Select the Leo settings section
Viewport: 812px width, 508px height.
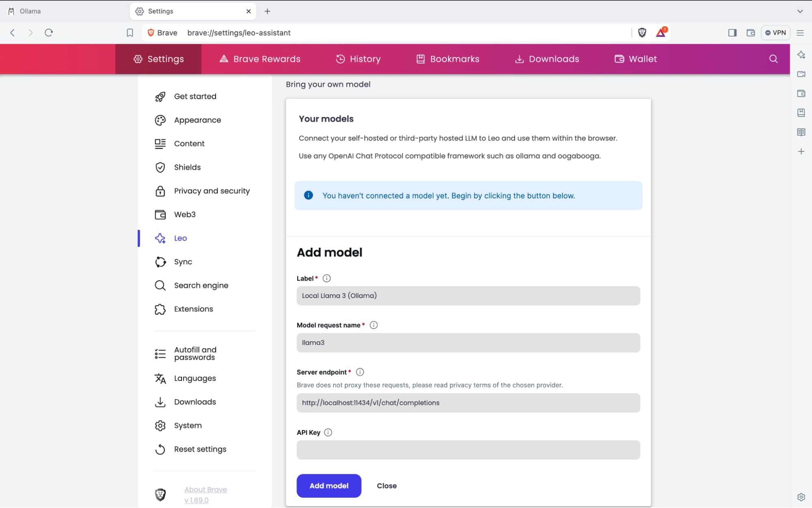[x=180, y=238]
